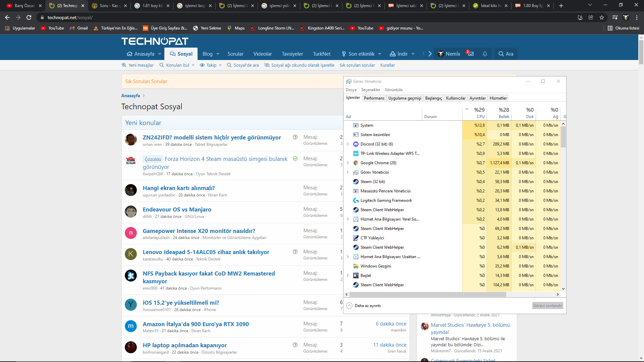Click the 'Görevi sonlandır' button
This screenshot has width=644, height=362.
(547, 306)
